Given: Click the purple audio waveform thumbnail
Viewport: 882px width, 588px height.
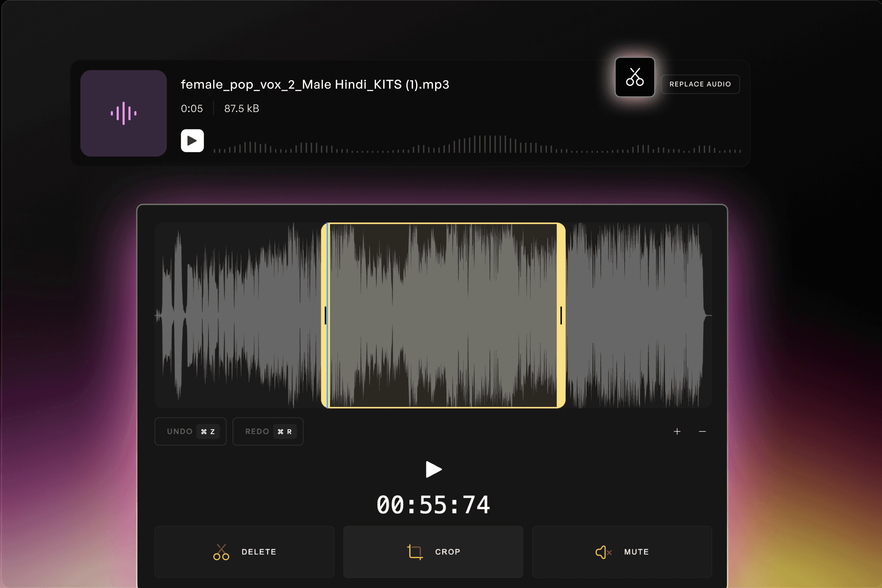Looking at the screenshot, I should (x=123, y=113).
